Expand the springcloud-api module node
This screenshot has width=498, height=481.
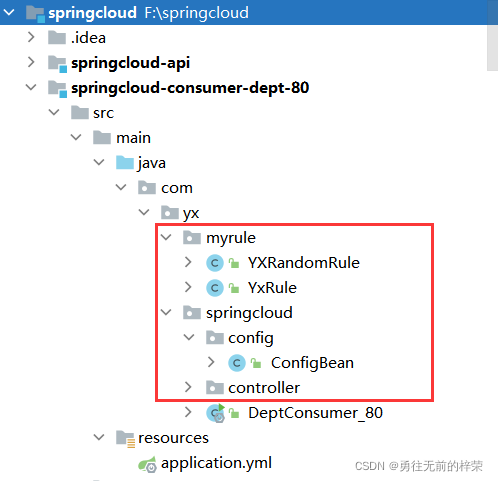31,62
